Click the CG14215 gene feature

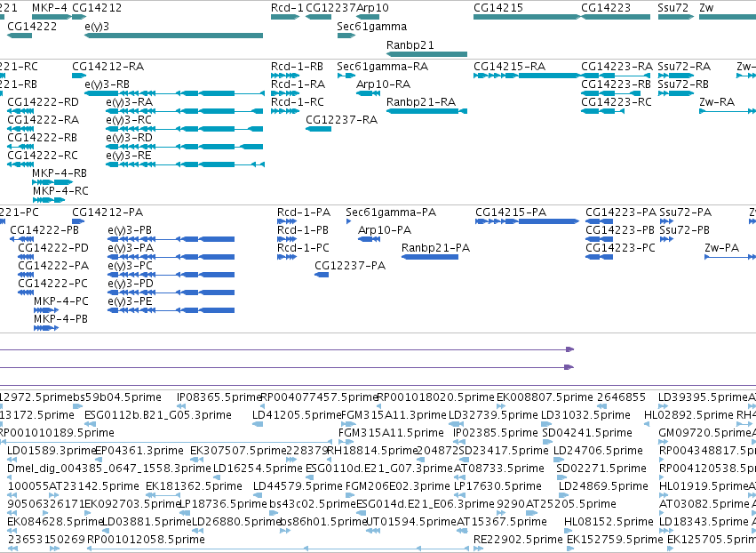(527, 17)
